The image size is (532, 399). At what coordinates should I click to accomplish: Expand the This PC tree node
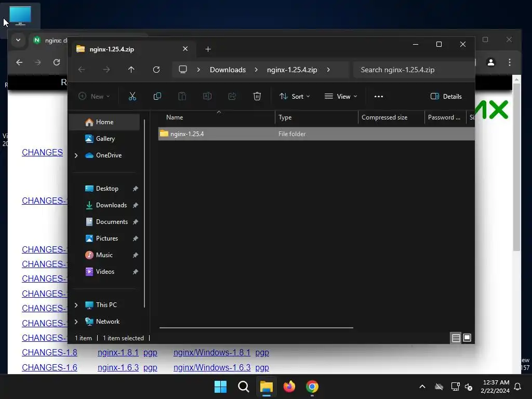tap(76, 305)
